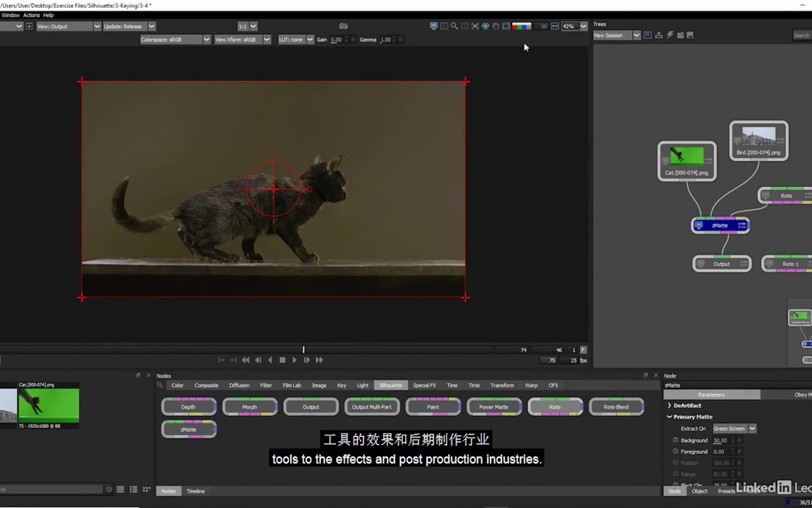
Task: Switch to the Composite node category tab
Action: [206, 385]
